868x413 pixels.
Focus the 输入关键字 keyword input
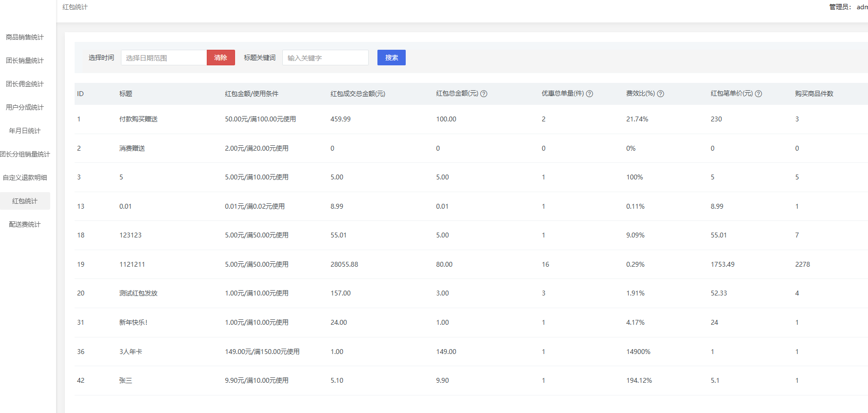tap(325, 58)
